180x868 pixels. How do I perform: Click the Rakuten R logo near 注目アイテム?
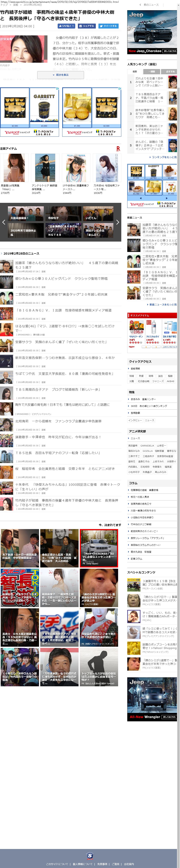(x=118, y=149)
